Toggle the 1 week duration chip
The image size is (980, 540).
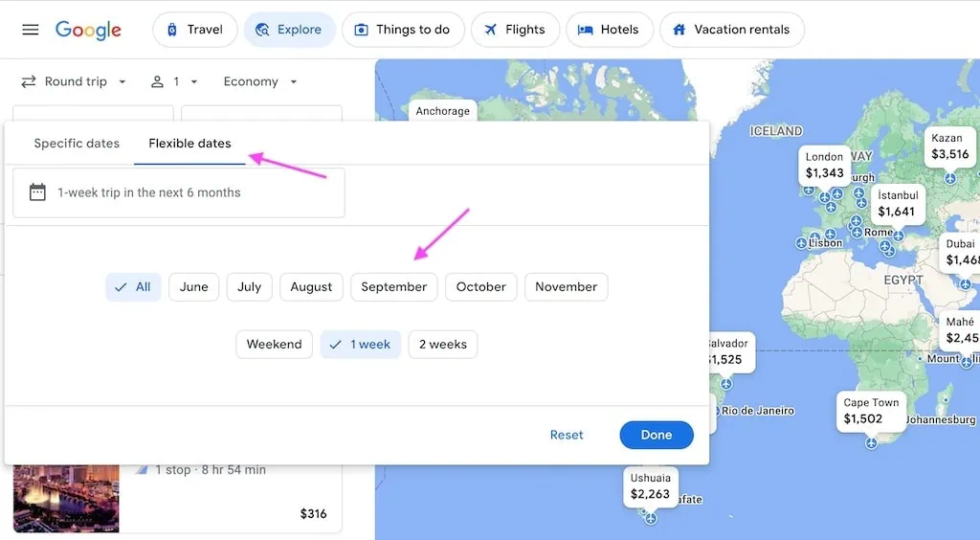361,345
